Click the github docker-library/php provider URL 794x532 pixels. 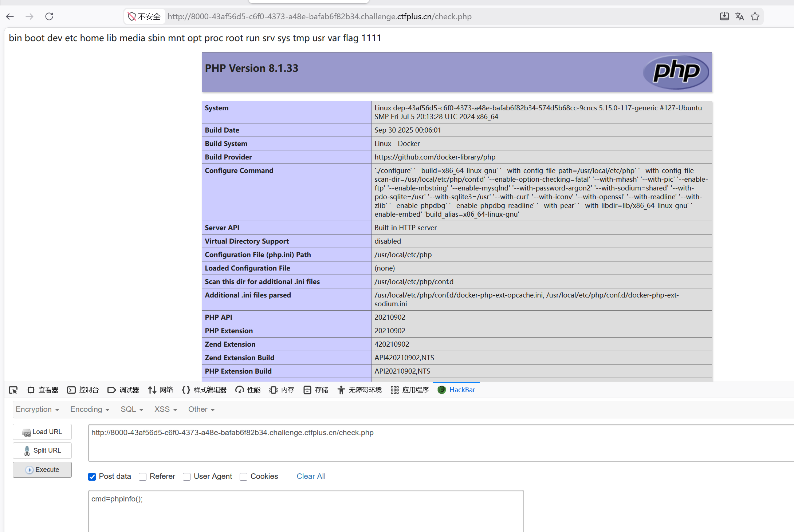click(x=435, y=157)
